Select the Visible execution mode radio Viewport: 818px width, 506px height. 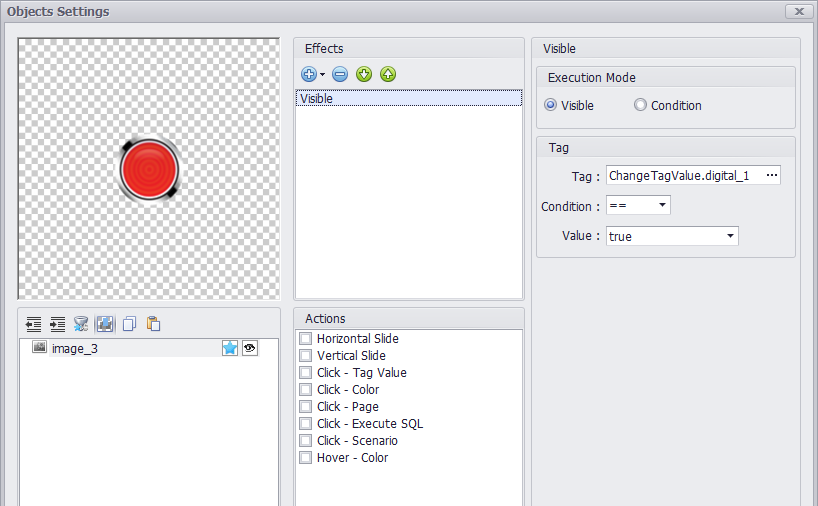550,105
